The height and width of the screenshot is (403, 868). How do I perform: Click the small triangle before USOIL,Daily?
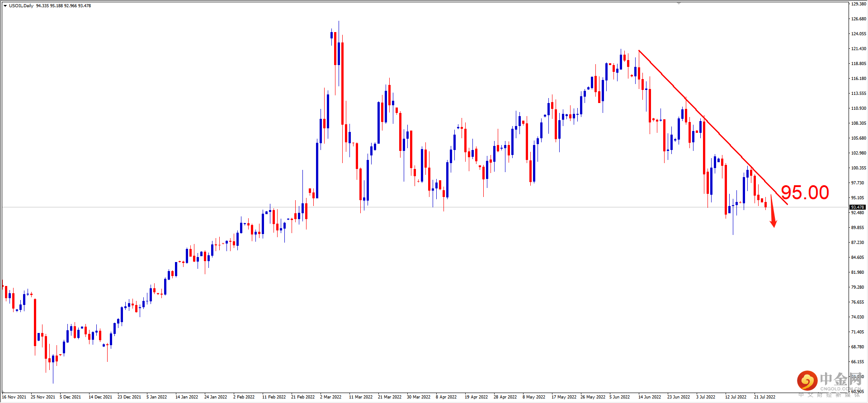(5, 6)
